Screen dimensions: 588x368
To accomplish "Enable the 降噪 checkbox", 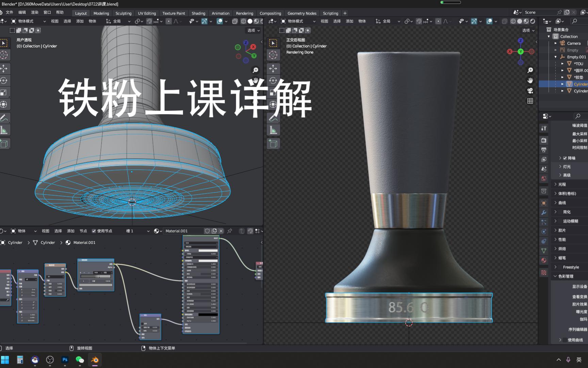I will click(565, 158).
